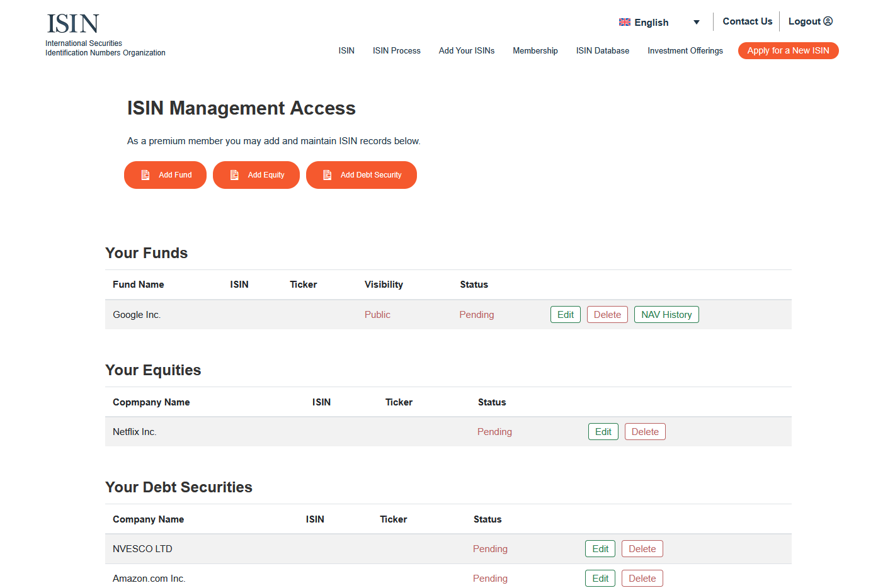Click the Fund Name column header
This screenshot has height=588, width=878.
pyautogui.click(x=139, y=285)
